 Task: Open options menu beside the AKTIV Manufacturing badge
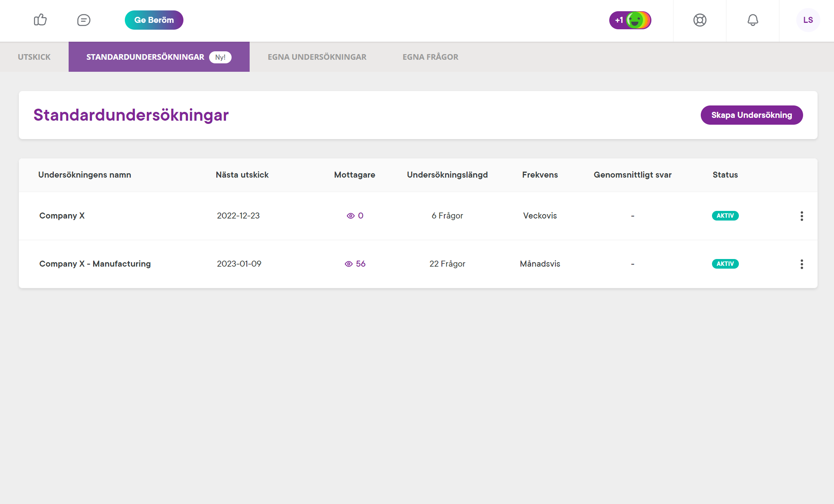[x=802, y=264]
